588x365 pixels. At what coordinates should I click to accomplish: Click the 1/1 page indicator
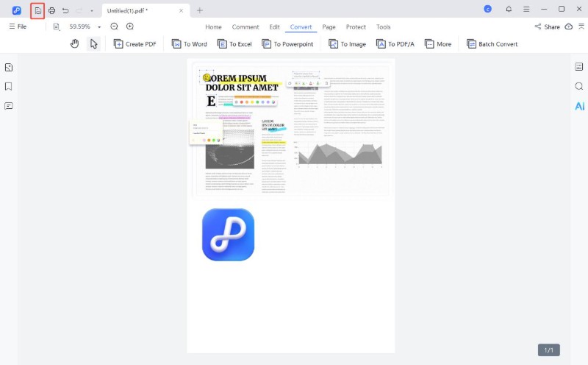pos(548,350)
